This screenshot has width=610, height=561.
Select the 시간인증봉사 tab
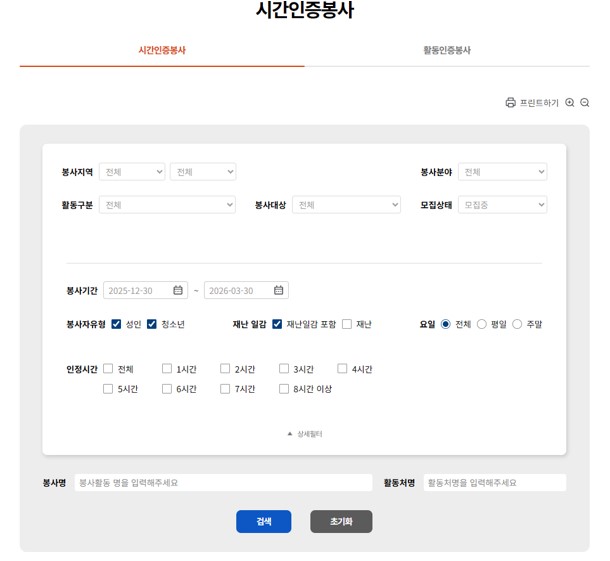(x=162, y=50)
